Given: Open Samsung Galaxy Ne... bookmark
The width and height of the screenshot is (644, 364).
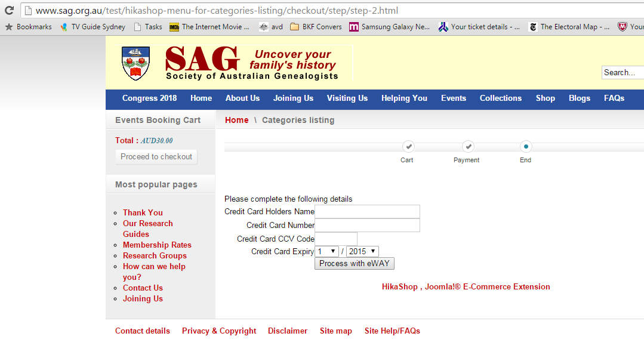Looking at the screenshot, I should (389, 27).
